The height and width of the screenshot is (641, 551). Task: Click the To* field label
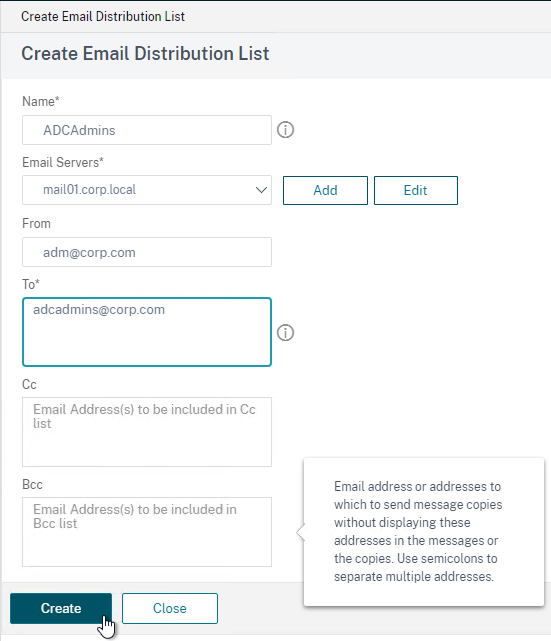tap(31, 284)
